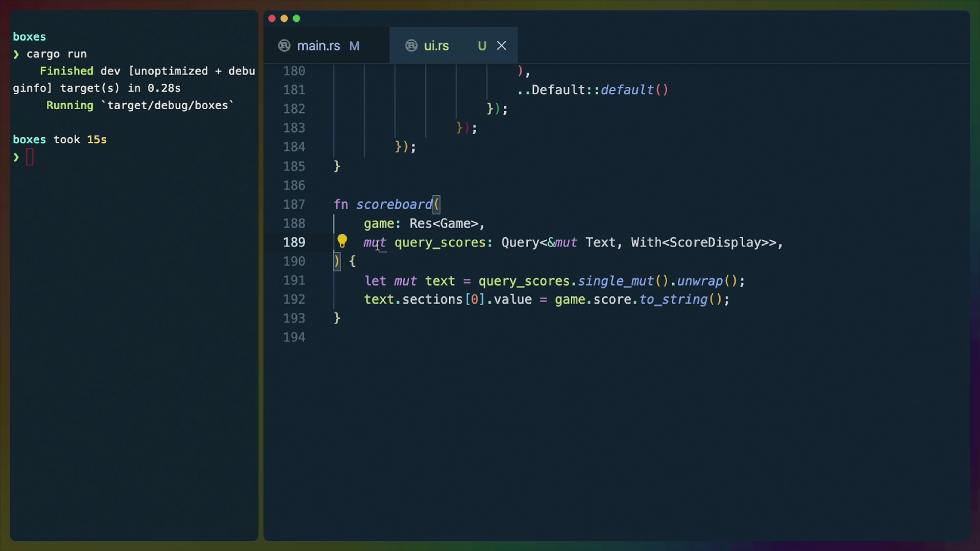Click the to_string method on line 192
This screenshot has width=980, height=551.
click(x=674, y=299)
